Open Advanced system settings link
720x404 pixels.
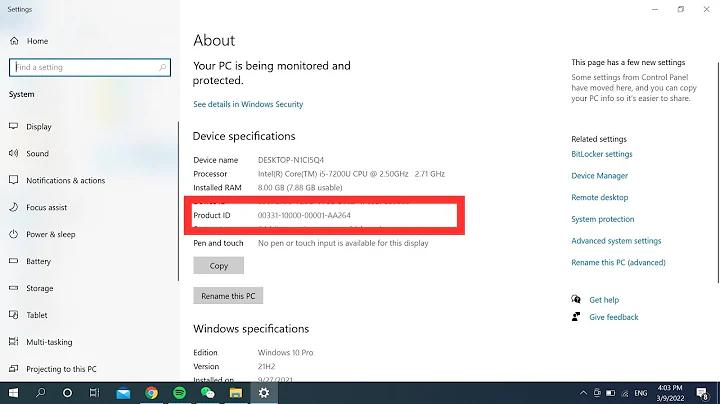(x=616, y=241)
